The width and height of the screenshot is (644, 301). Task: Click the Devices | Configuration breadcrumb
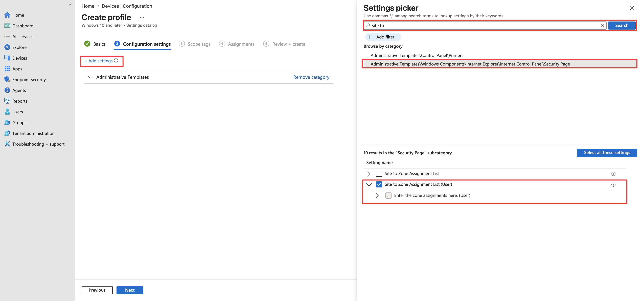click(x=127, y=6)
